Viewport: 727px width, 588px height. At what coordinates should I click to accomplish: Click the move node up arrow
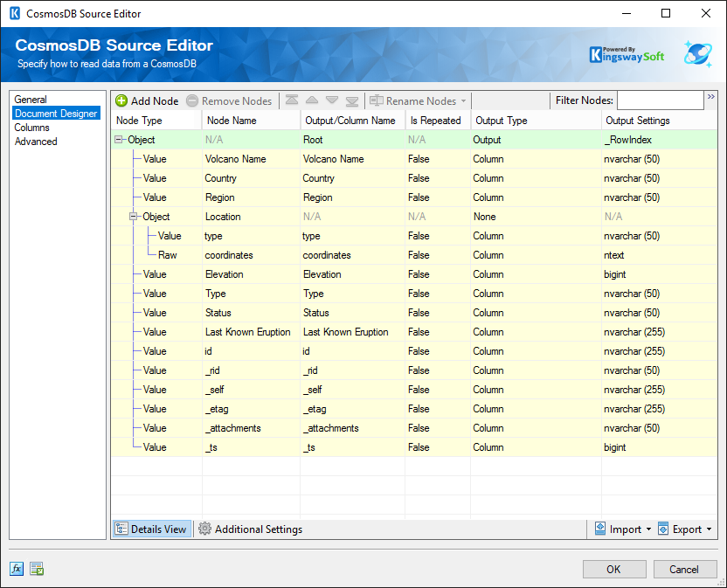tap(312, 100)
